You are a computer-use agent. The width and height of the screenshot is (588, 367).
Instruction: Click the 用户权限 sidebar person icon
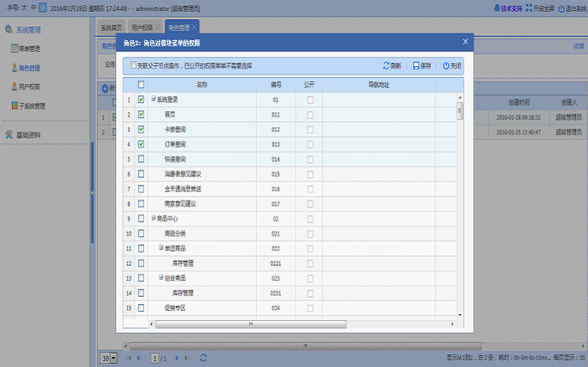[14, 86]
